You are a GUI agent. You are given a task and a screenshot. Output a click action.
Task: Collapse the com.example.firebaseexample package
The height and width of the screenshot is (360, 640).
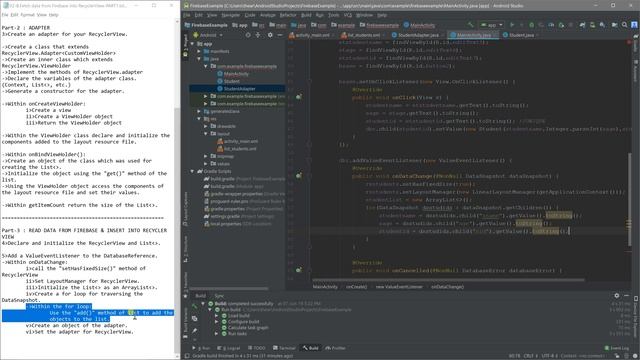pos(206,66)
